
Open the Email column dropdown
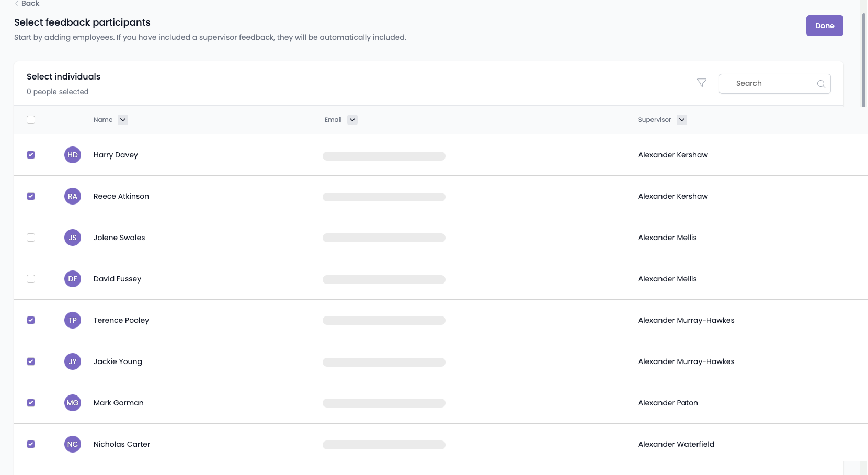pos(352,120)
